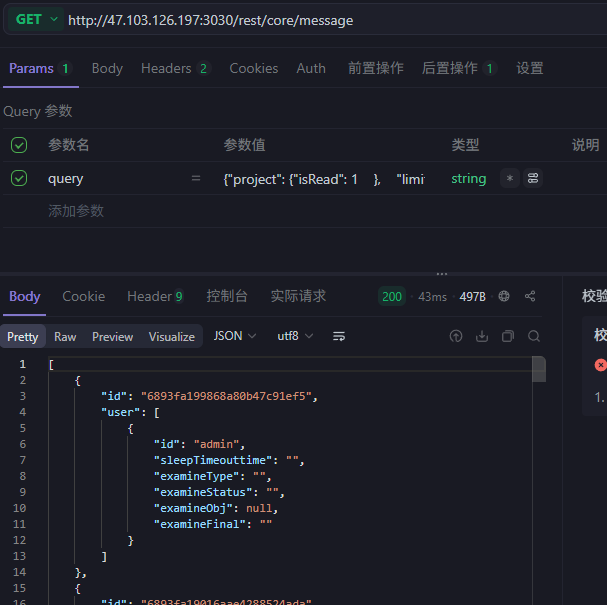Click the extract/upload response icon

[x=456, y=336]
